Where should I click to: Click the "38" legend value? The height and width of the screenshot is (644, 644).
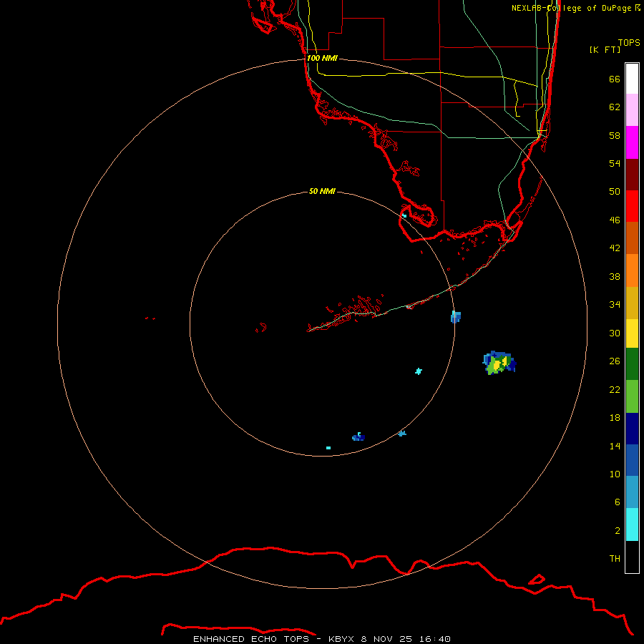pyautogui.click(x=615, y=276)
